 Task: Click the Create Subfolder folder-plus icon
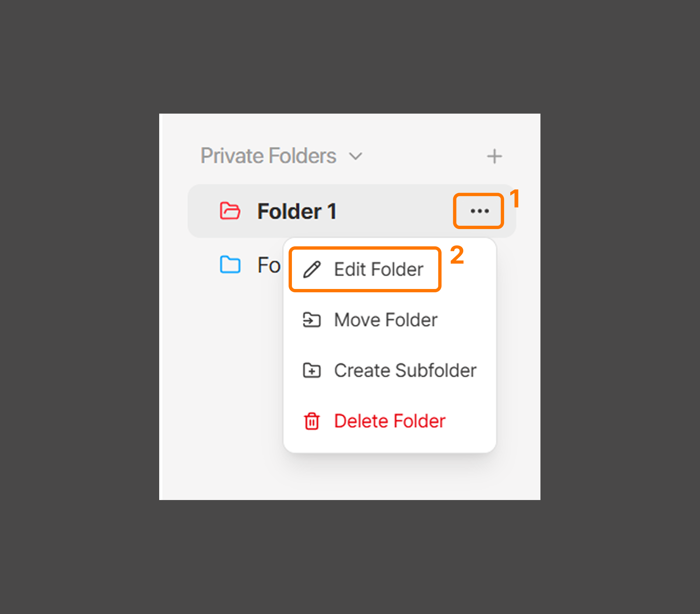(x=311, y=370)
